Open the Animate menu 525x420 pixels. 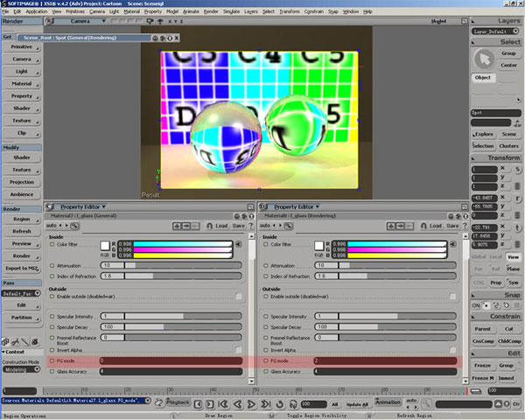click(191, 11)
